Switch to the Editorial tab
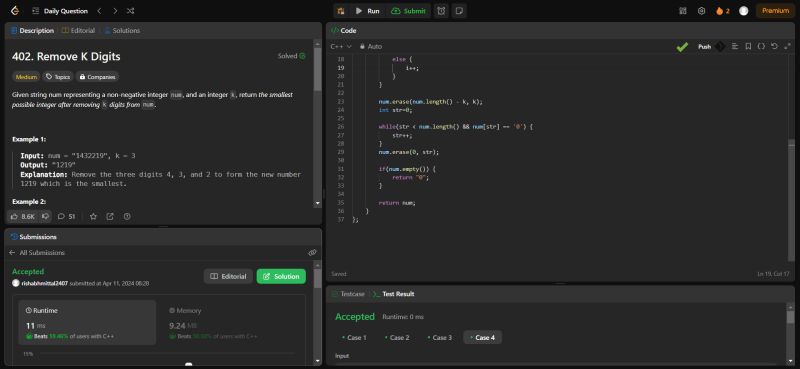This screenshot has height=369, width=800. pos(78,31)
